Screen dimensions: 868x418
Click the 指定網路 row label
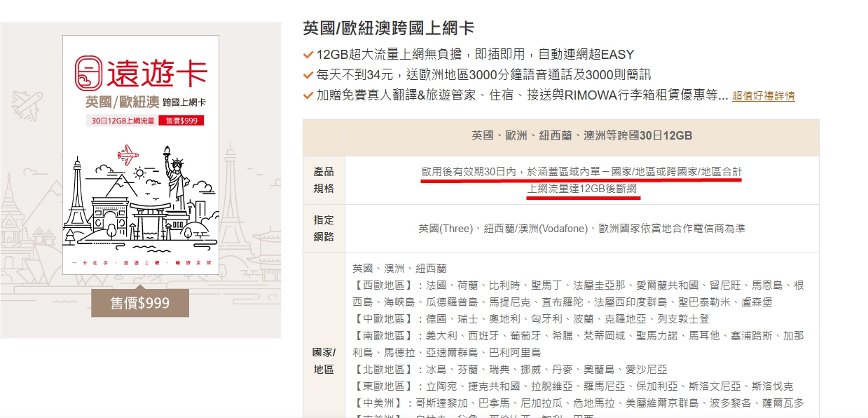tap(324, 229)
